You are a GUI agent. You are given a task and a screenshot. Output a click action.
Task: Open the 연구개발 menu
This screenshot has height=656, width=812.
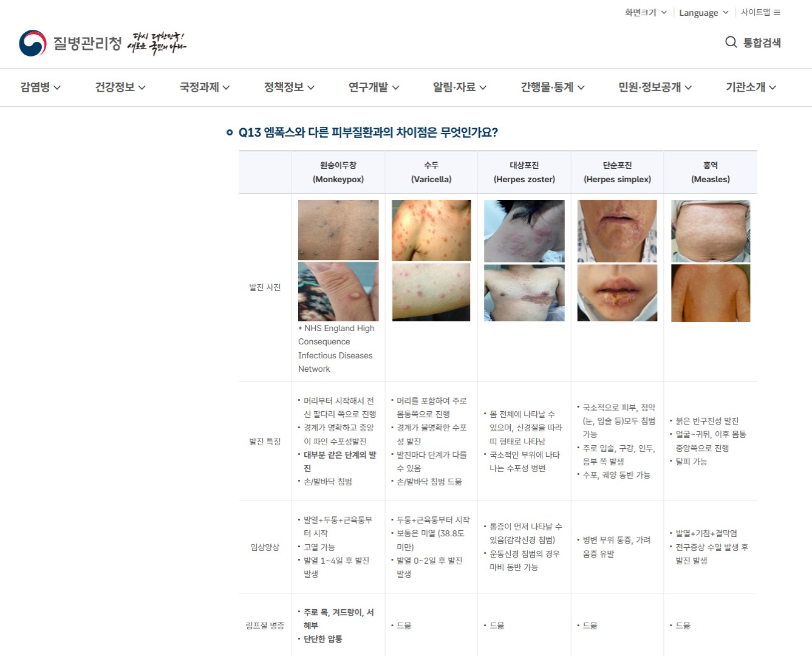tap(374, 87)
